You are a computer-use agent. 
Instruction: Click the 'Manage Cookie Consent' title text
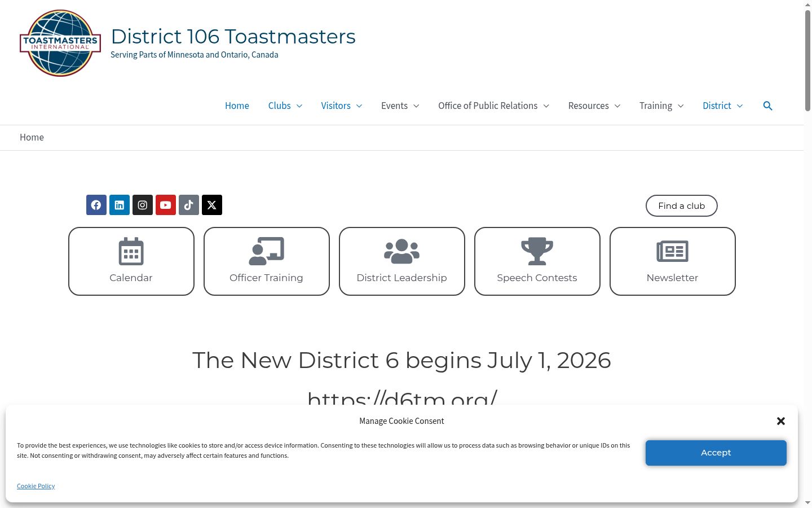coord(401,421)
